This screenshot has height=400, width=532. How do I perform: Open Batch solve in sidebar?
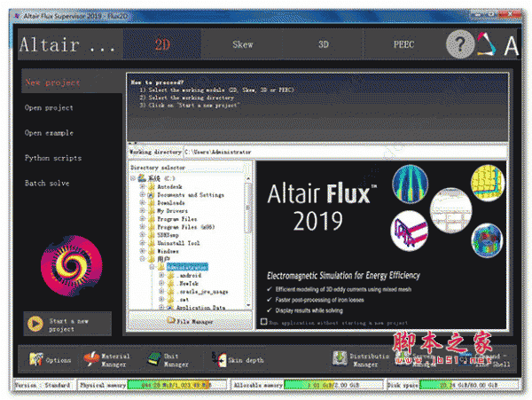(47, 183)
